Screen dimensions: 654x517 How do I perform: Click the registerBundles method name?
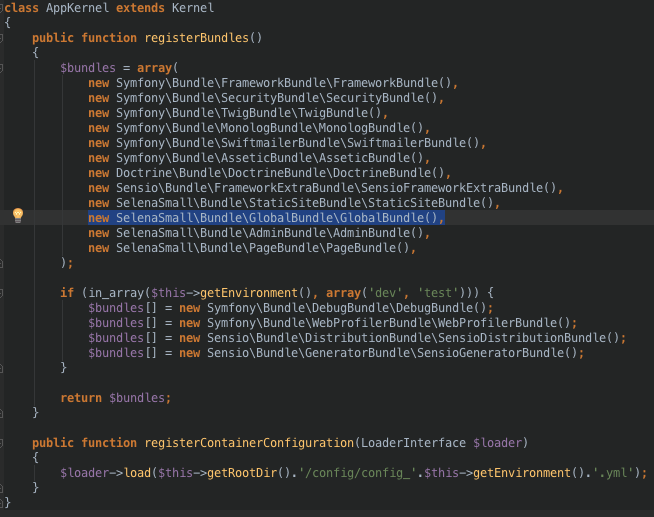tap(196, 38)
